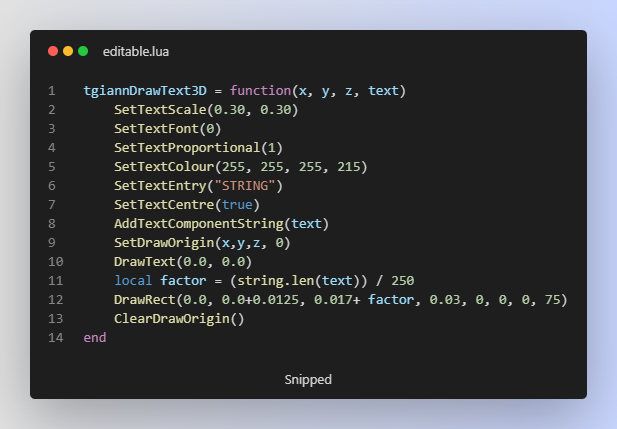Click the end keyword on line 14
The height and width of the screenshot is (429, 617).
(x=95, y=338)
